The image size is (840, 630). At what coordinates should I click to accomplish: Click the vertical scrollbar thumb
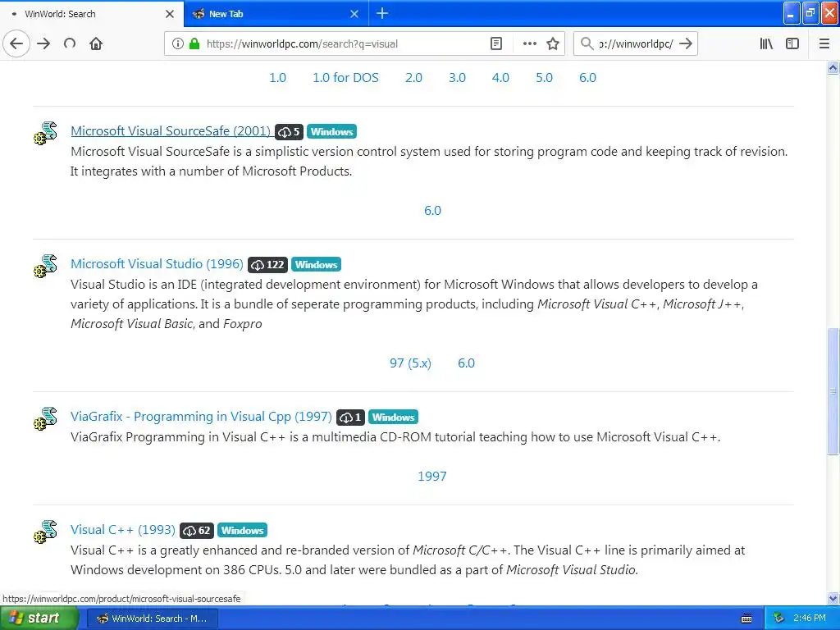833,391
